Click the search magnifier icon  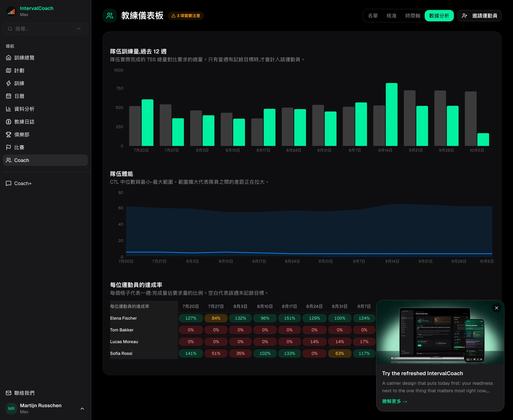coord(10,29)
